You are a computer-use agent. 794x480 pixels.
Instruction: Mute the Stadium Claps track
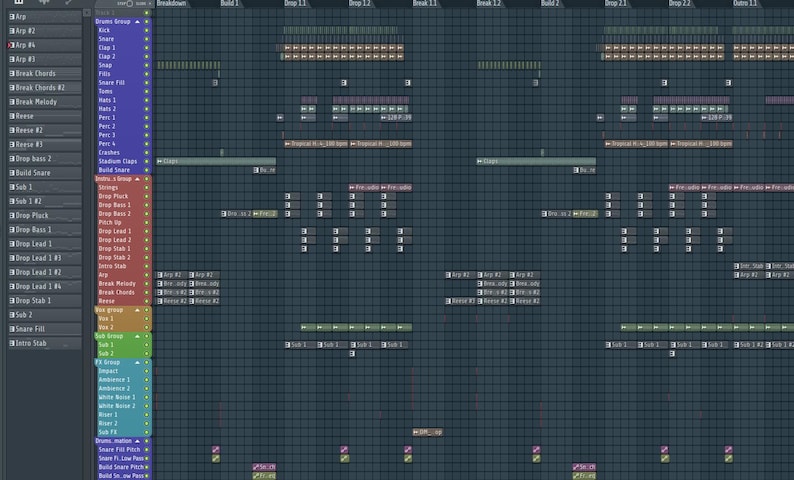147,161
